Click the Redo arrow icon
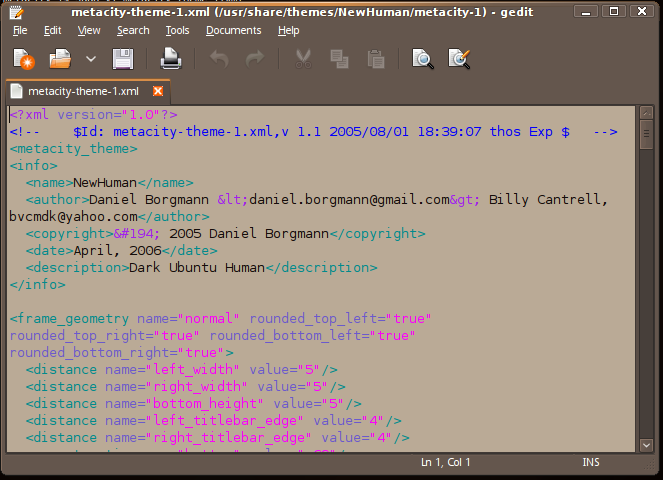663x480 pixels. pyautogui.click(x=254, y=60)
